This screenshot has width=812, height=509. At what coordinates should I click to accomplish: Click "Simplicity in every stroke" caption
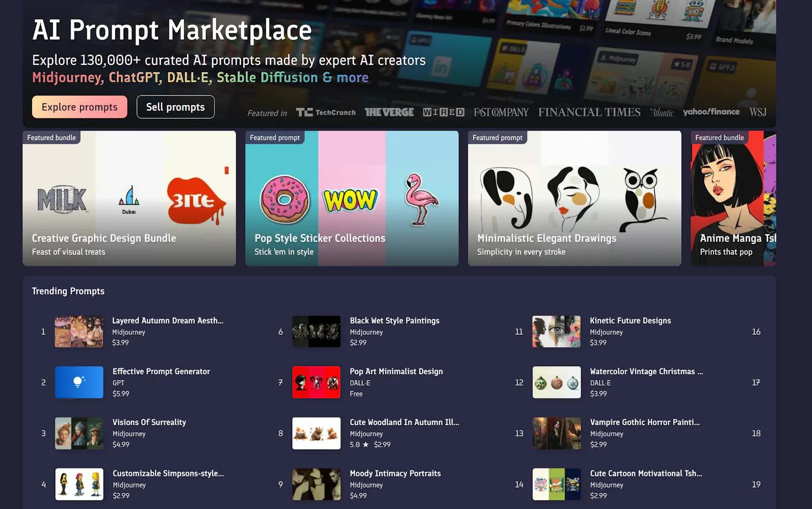[x=521, y=252]
